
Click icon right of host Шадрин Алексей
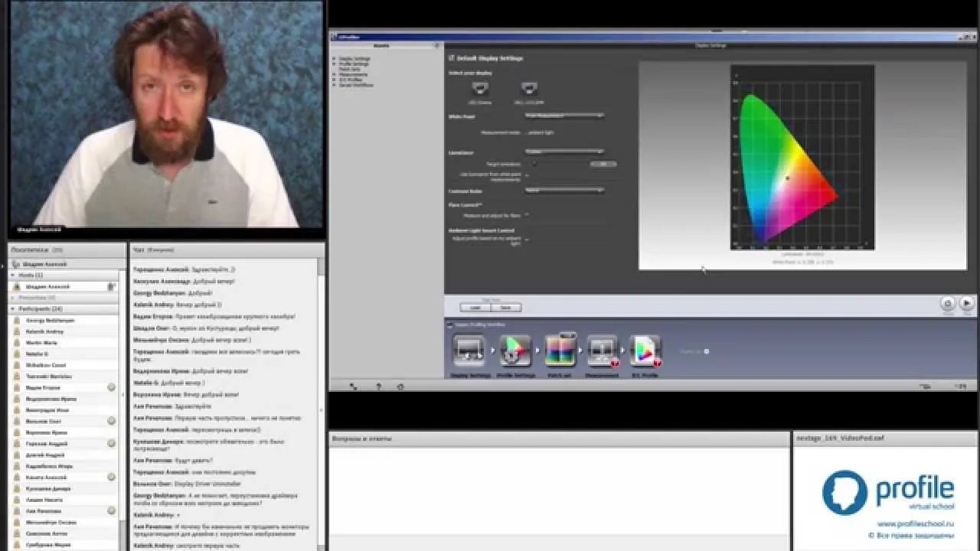111,286
